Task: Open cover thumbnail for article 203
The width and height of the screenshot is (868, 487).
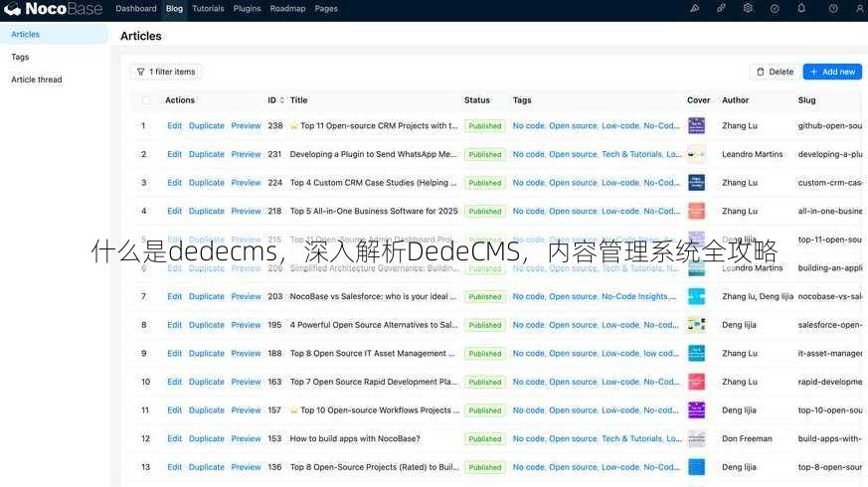Action: pyautogui.click(x=696, y=296)
